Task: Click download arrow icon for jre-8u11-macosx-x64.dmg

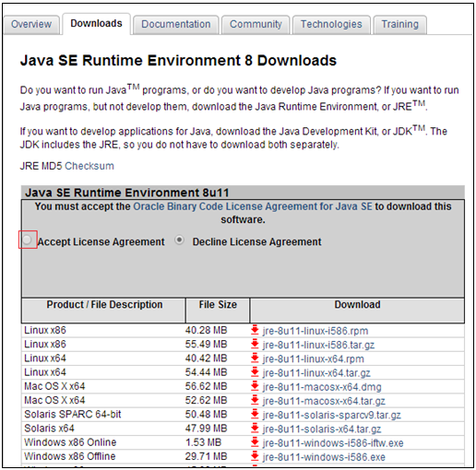Action: [x=255, y=386]
